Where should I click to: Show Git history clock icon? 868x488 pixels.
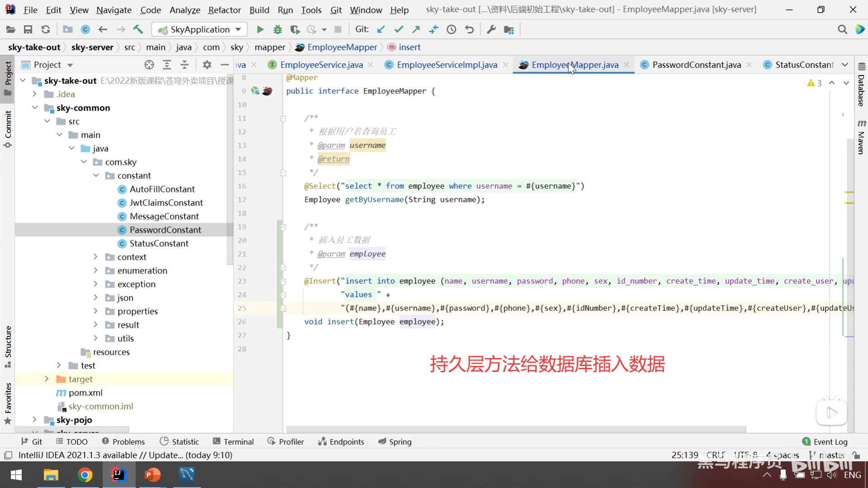(451, 29)
